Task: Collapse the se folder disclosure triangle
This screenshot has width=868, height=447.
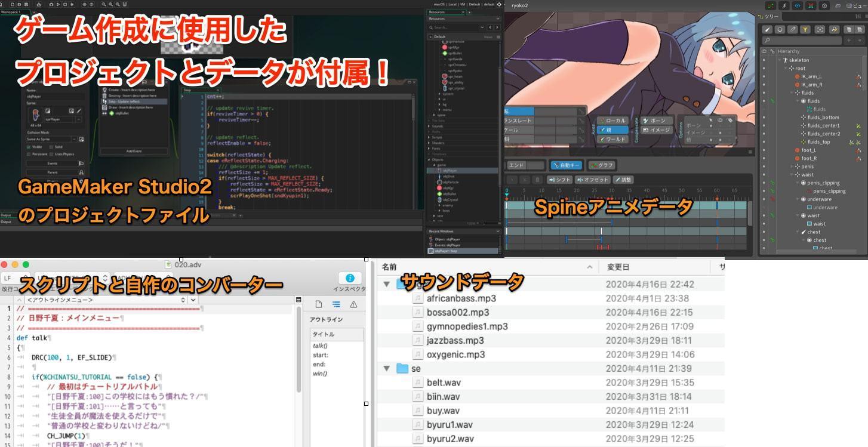Action: 386,368
